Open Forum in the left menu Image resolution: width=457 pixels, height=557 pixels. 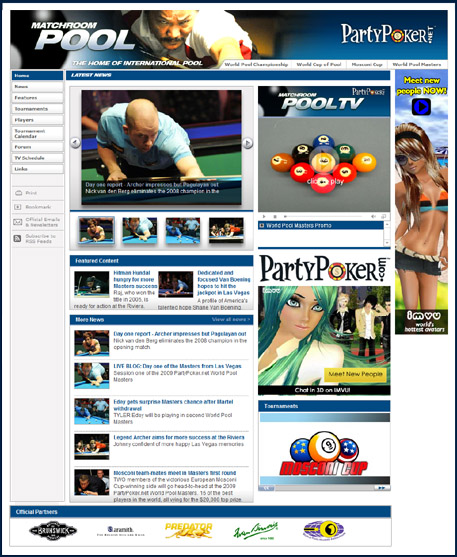pos(37,147)
